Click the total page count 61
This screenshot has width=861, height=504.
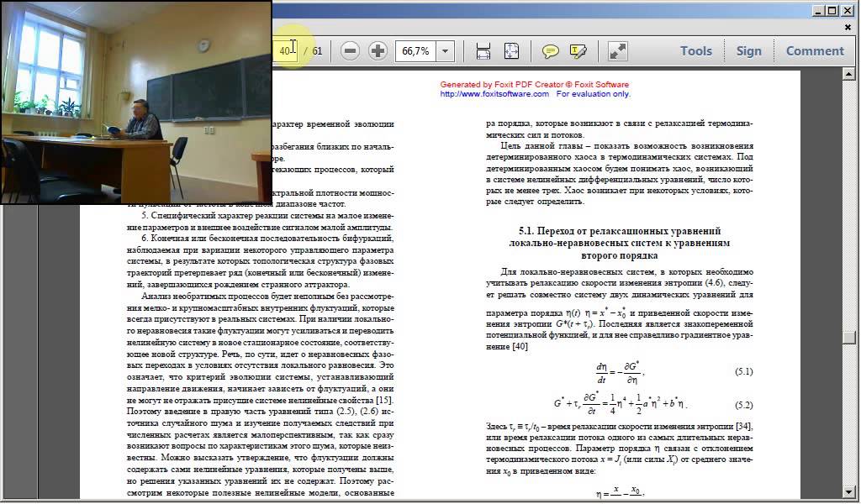[317, 51]
